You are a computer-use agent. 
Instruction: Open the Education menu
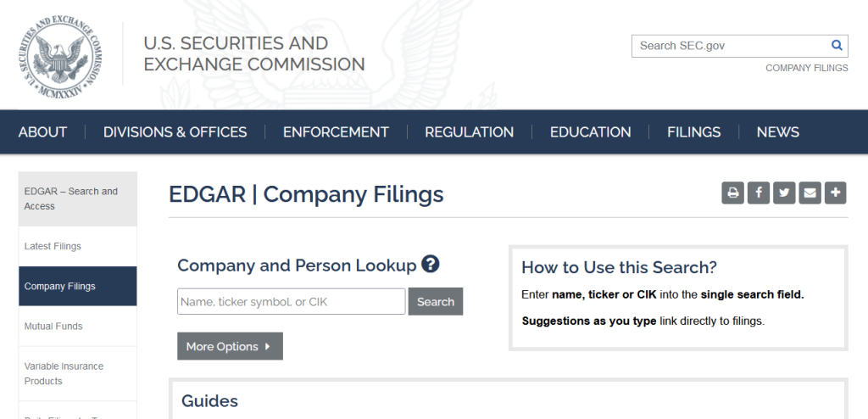tap(590, 132)
